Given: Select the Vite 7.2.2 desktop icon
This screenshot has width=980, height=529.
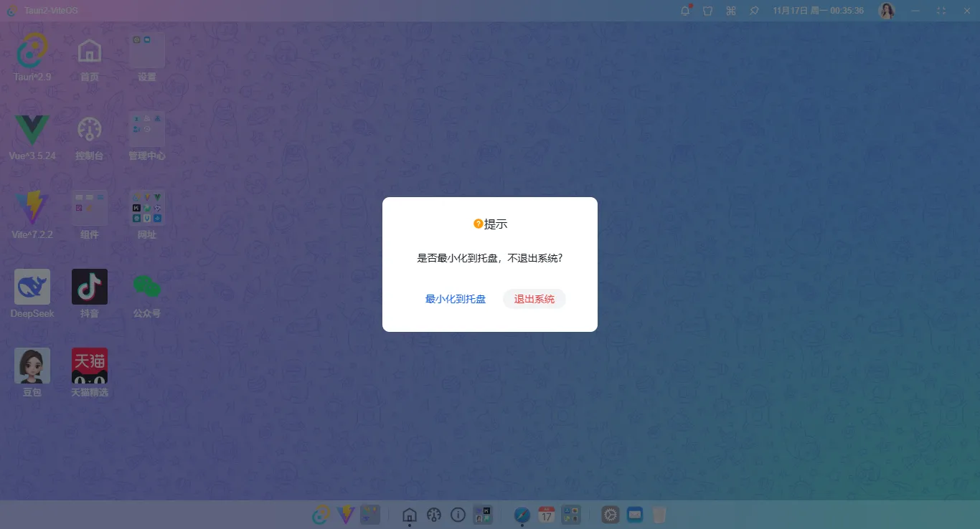Looking at the screenshot, I should pos(32,207).
